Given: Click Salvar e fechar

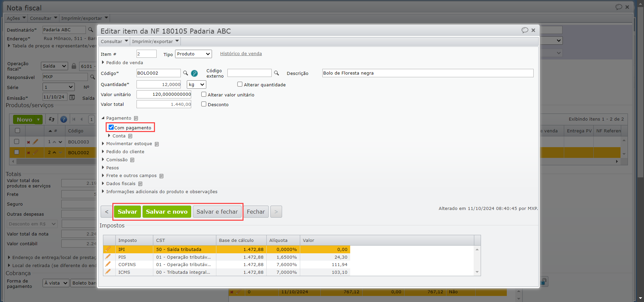Looking at the screenshot, I should click(217, 212).
